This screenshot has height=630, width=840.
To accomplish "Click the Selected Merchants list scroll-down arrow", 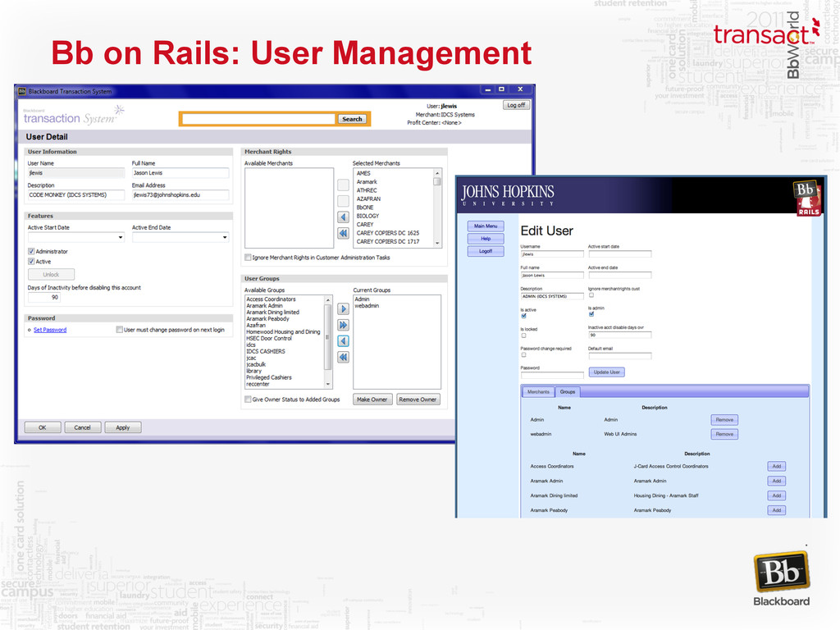I will click(438, 243).
